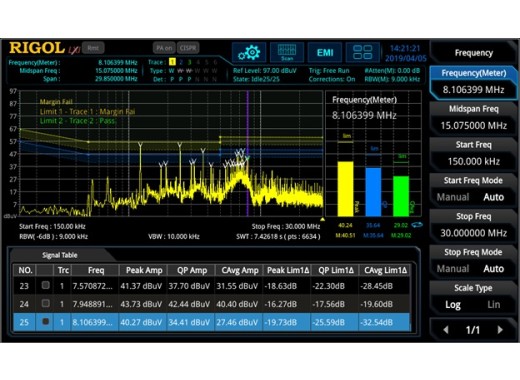Select trace 3 indicator
520x380 pixels.
(x=189, y=62)
